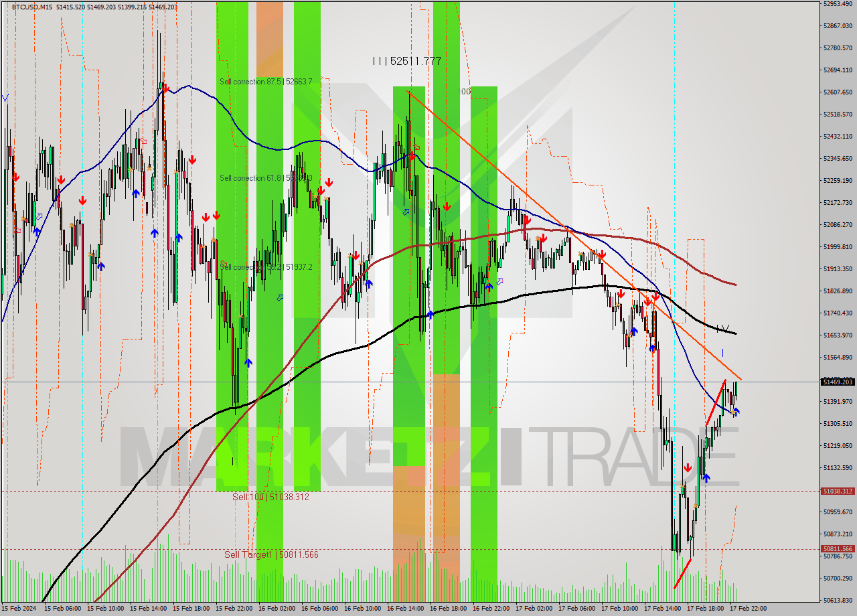The width and height of the screenshot is (857, 616).
Task: Click price axis value 51391.970
Action: coord(838,402)
